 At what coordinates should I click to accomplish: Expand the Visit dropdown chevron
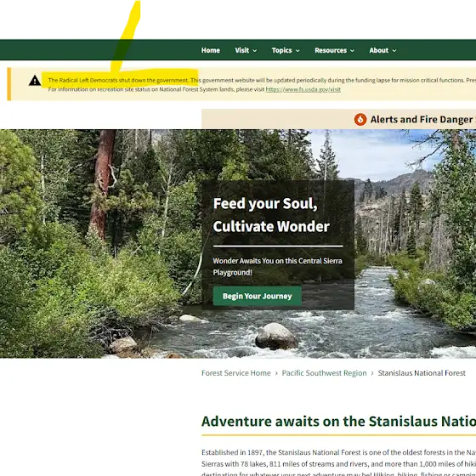tap(255, 51)
